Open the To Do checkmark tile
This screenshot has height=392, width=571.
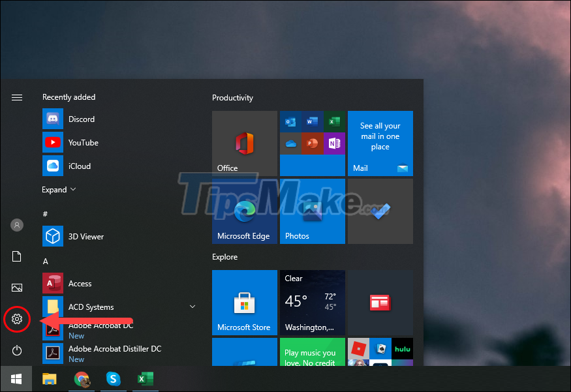[380, 211]
